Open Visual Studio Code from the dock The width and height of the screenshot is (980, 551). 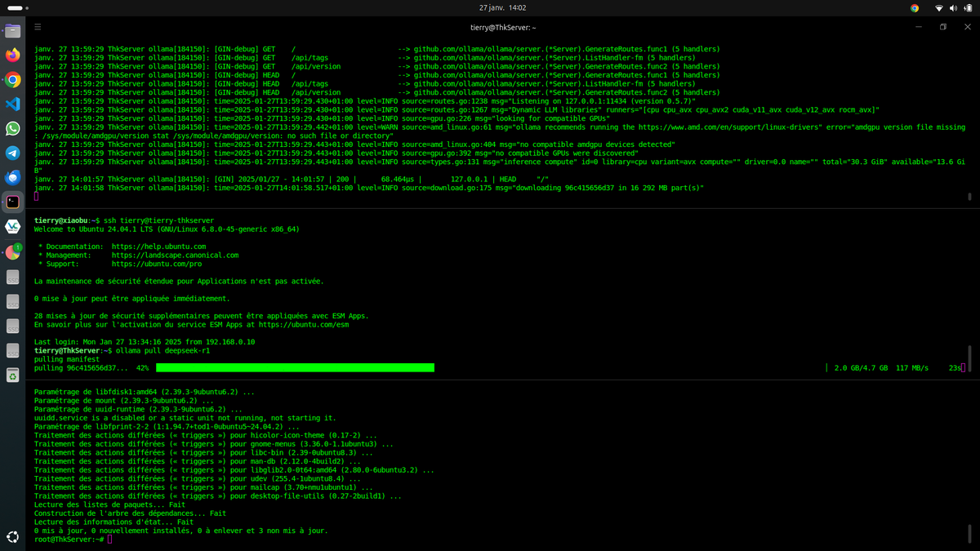click(11, 104)
